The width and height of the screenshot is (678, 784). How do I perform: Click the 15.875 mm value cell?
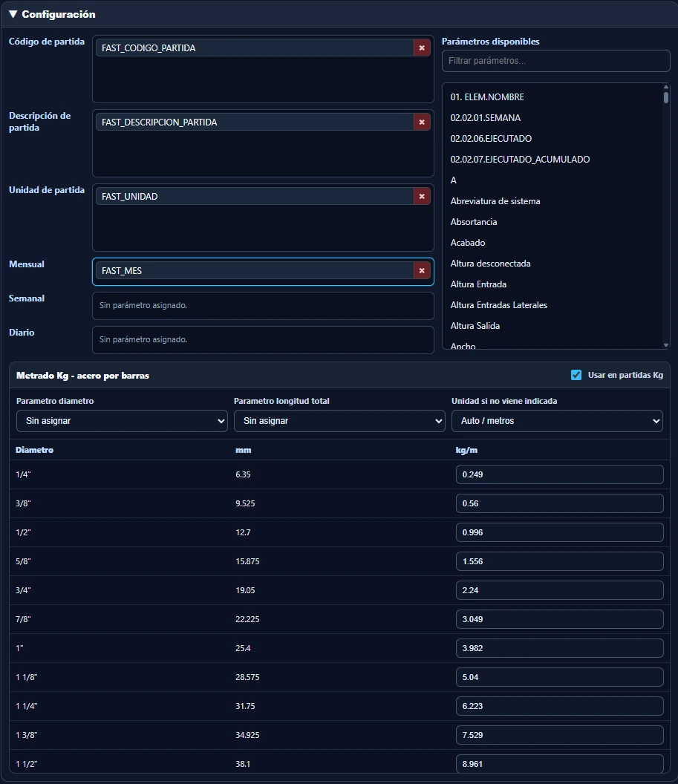(247, 561)
